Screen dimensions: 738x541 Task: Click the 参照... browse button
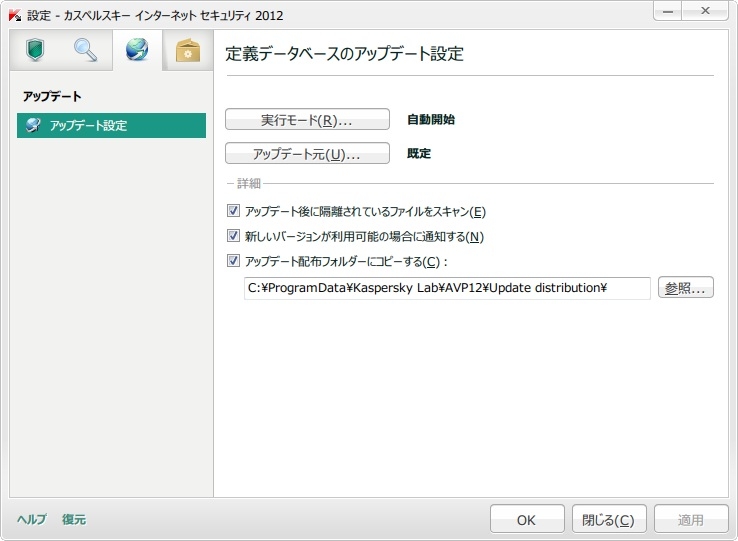point(686,288)
